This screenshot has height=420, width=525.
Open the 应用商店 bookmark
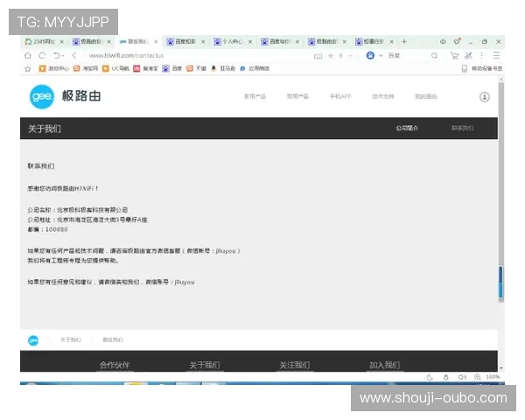(255, 68)
